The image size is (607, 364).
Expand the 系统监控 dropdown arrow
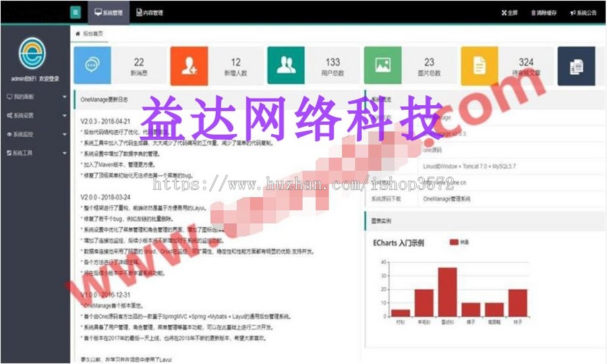(x=64, y=134)
